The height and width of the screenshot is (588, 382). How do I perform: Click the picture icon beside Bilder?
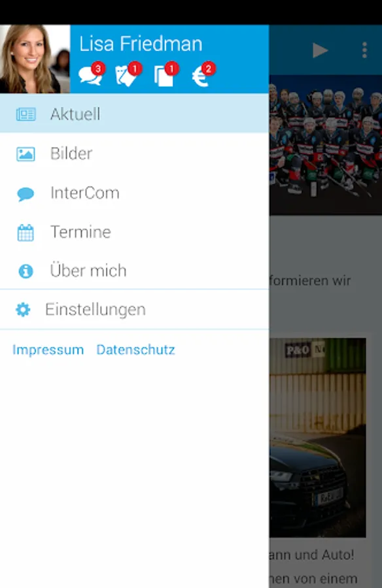pos(26,154)
